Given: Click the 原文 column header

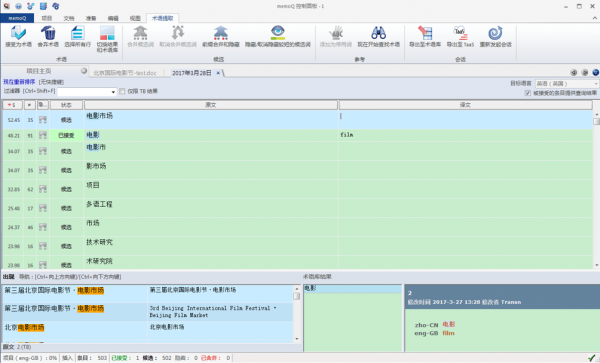Looking at the screenshot, I should 211,105.
